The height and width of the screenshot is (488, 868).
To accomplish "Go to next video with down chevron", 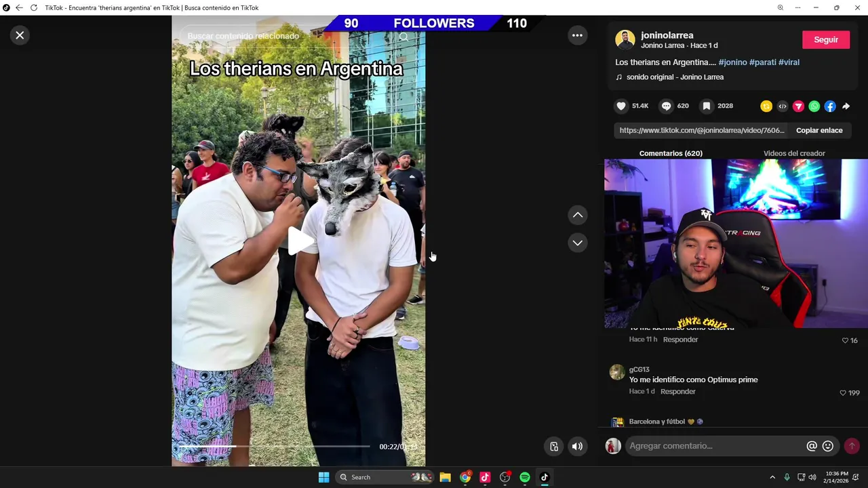I will pos(578,243).
